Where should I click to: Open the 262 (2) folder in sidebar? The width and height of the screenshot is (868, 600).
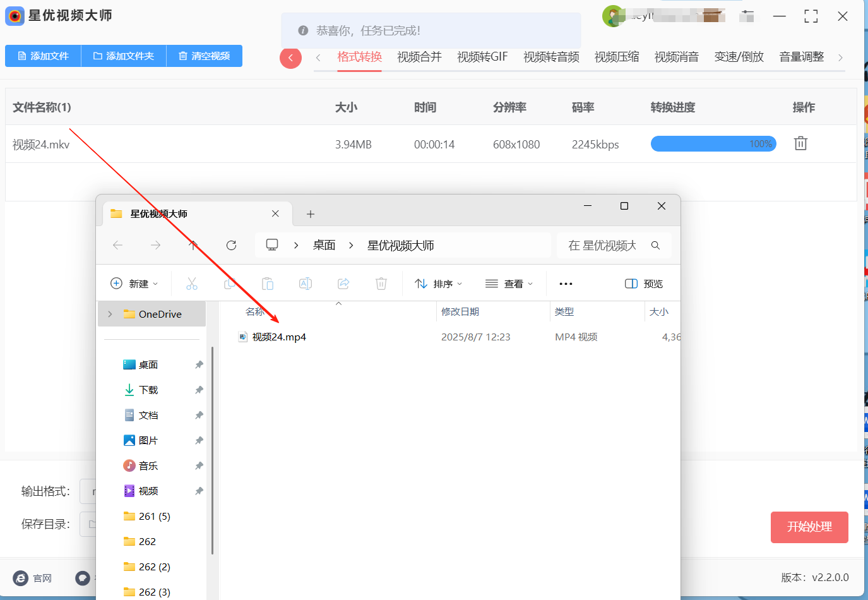146,567
